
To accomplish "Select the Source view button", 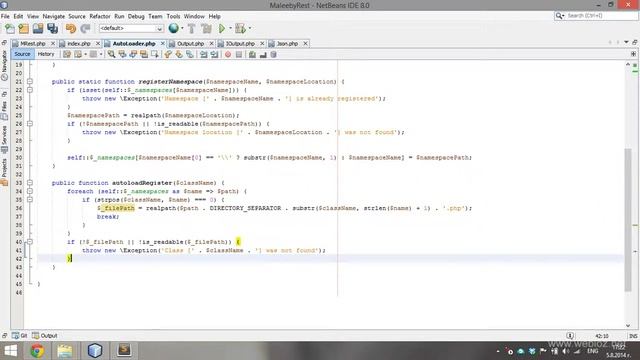I will 22,54.
